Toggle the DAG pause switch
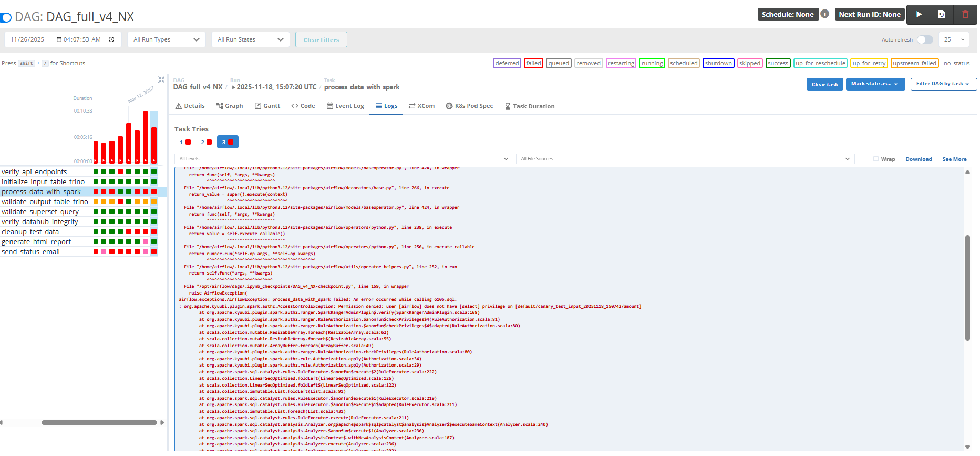 tap(6, 17)
